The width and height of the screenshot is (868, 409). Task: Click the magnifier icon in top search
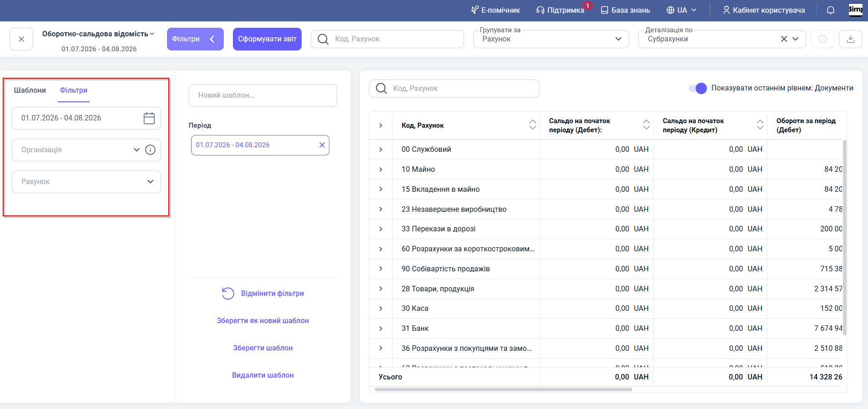pos(323,39)
